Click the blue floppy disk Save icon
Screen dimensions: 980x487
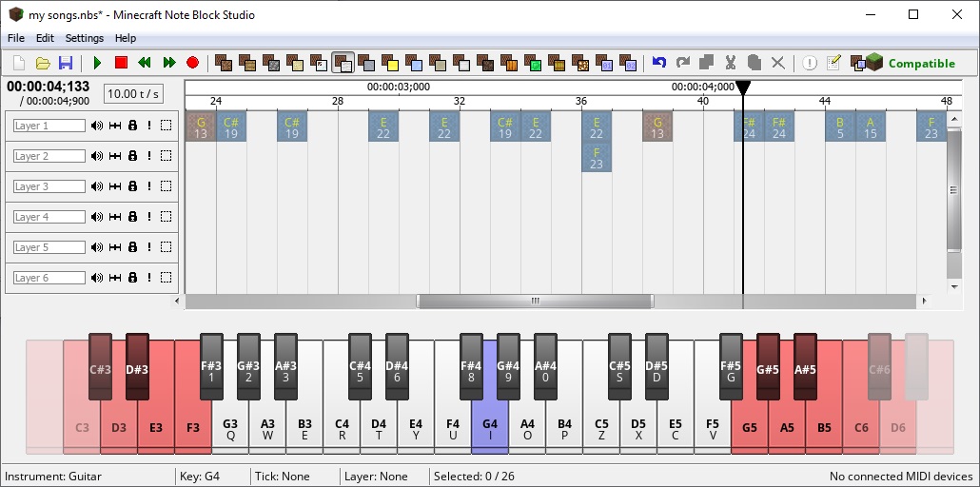(x=66, y=63)
